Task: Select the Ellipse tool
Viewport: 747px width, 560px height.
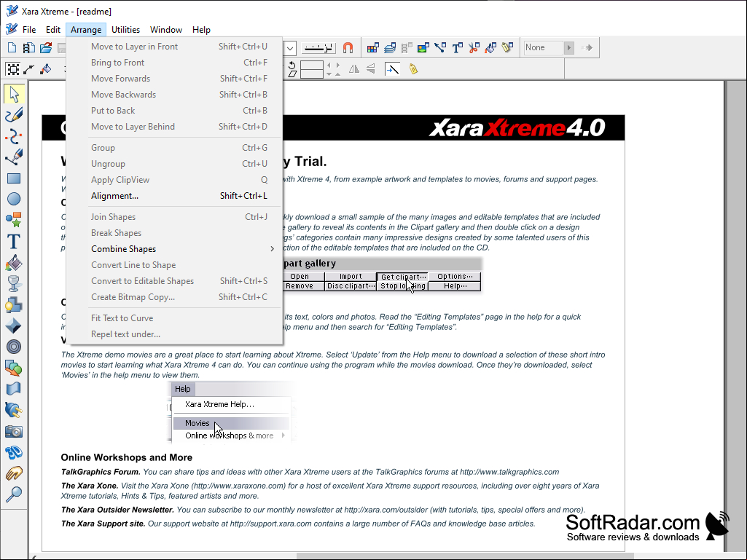Action: 14,199
